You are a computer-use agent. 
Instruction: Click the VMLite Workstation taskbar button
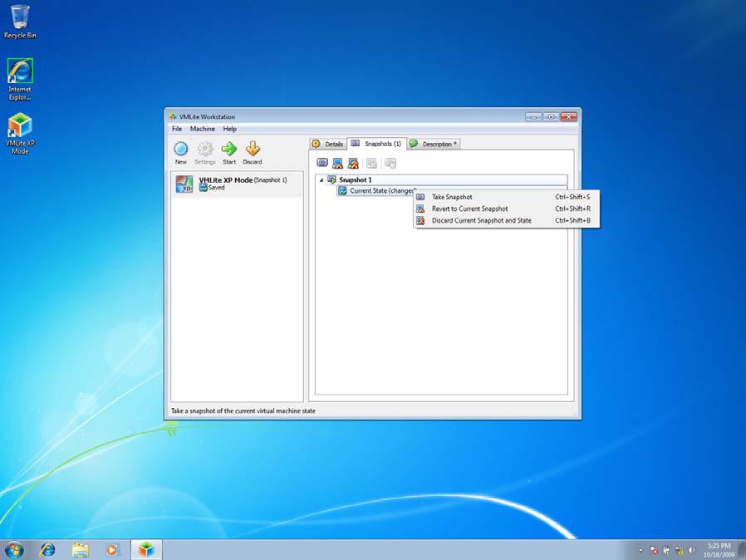click(146, 549)
